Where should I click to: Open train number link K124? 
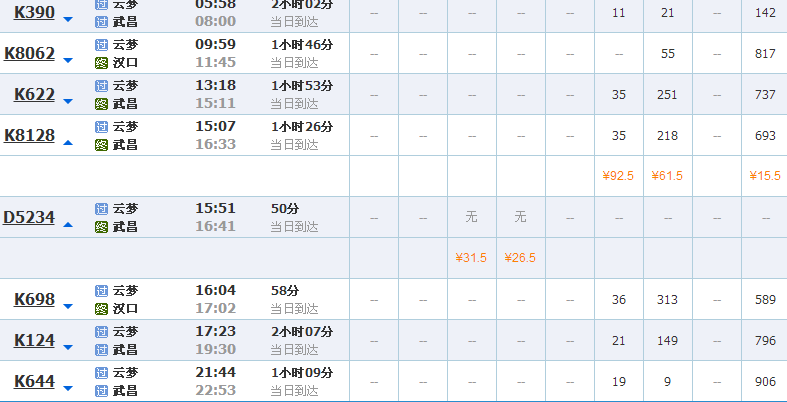click(x=34, y=340)
